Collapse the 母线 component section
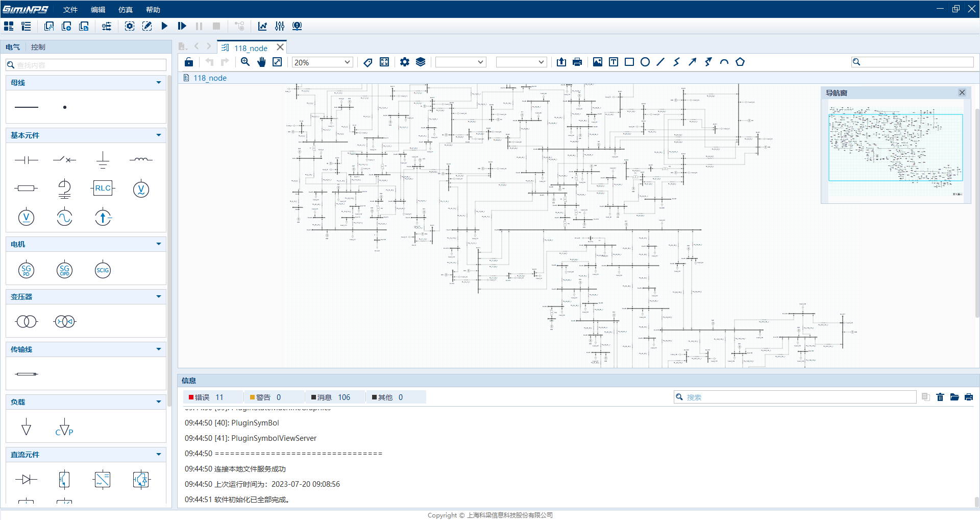The height and width of the screenshot is (520, 980). 158,82
